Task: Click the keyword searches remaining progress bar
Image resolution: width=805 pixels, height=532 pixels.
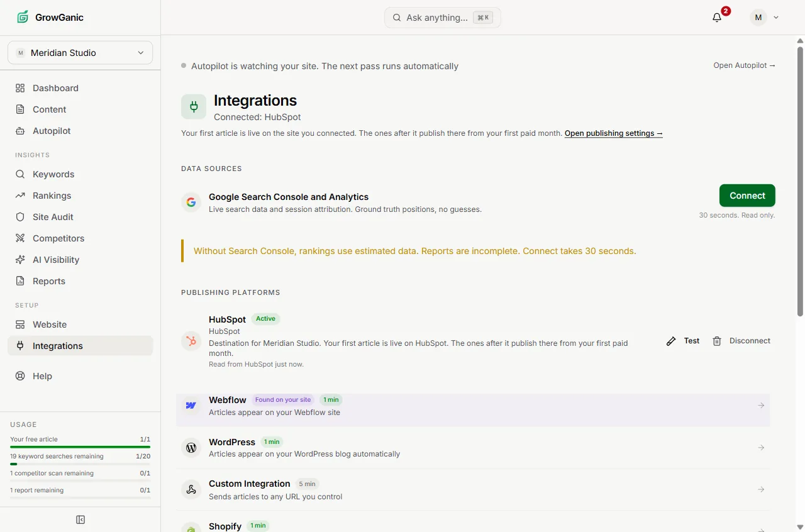Action: pos(80,464)
